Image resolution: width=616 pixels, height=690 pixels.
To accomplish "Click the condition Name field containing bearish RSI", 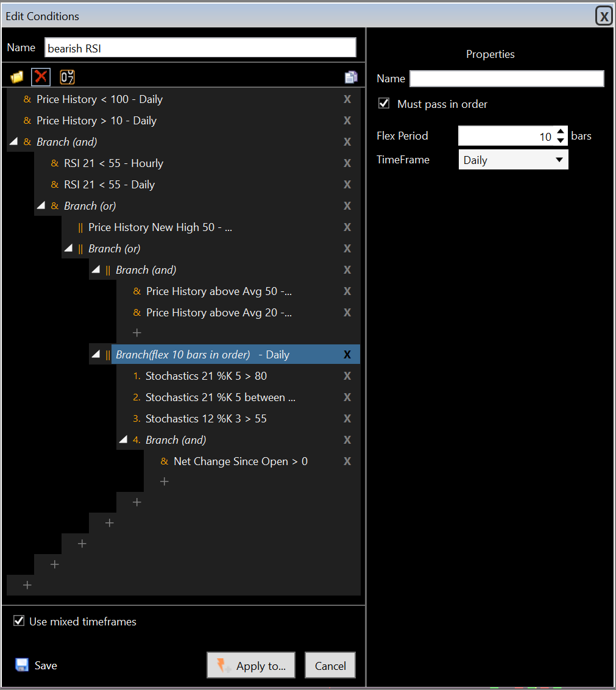I will [x=200, y=48].
